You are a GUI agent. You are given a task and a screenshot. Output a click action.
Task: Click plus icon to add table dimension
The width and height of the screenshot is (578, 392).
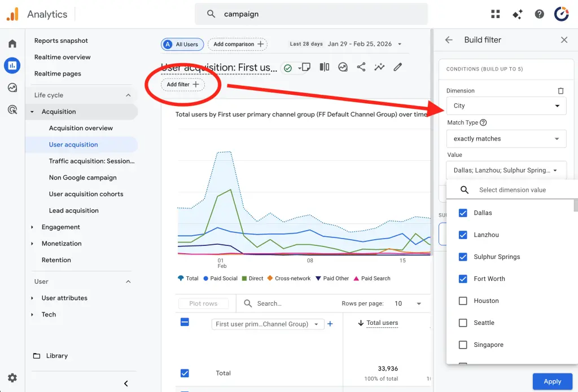click(x=330, y=324)
